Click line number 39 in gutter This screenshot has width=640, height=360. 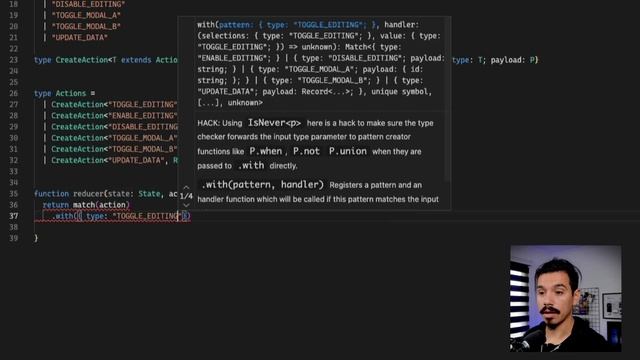14,238
